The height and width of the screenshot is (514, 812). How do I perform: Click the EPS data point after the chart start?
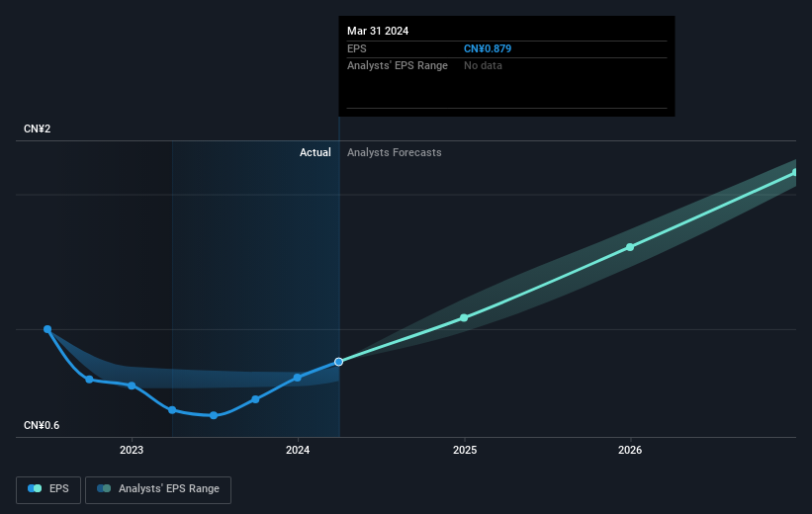pyautogui.click(x=89, y=380)
